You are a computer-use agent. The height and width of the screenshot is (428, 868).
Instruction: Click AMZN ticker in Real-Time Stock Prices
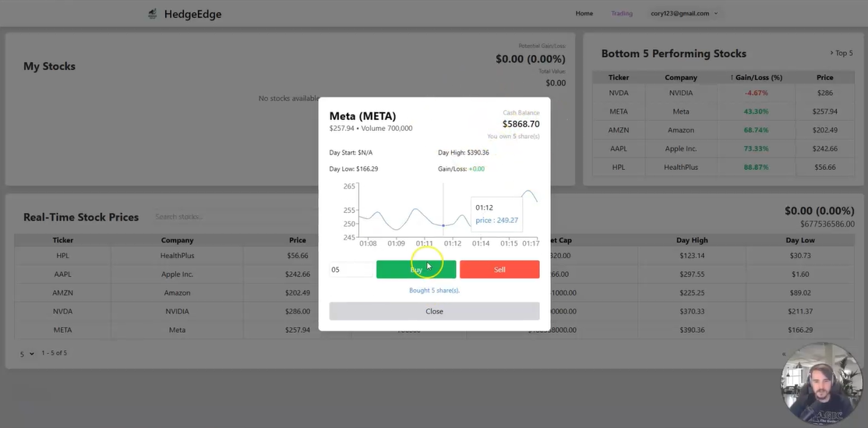pyautogui.click(x=62, y=293)
